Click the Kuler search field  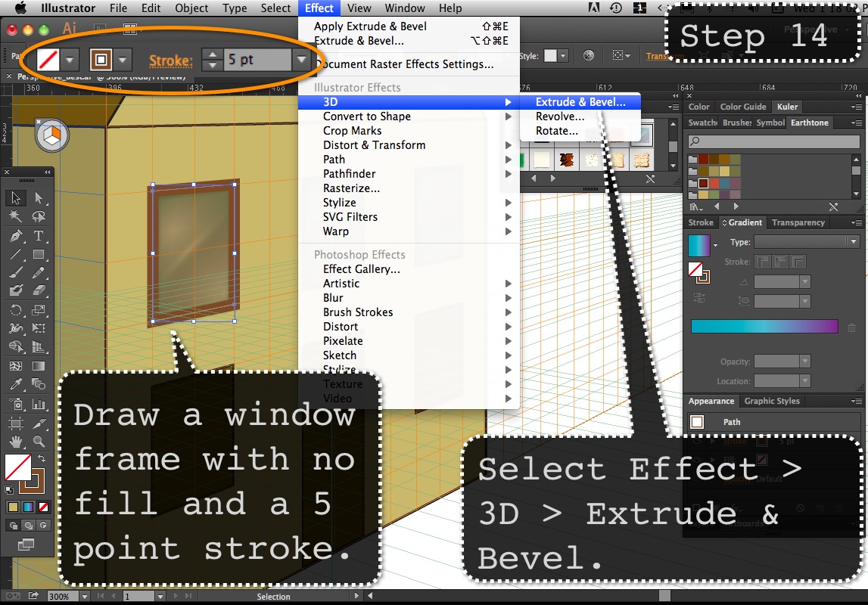[x=774, y=141]
